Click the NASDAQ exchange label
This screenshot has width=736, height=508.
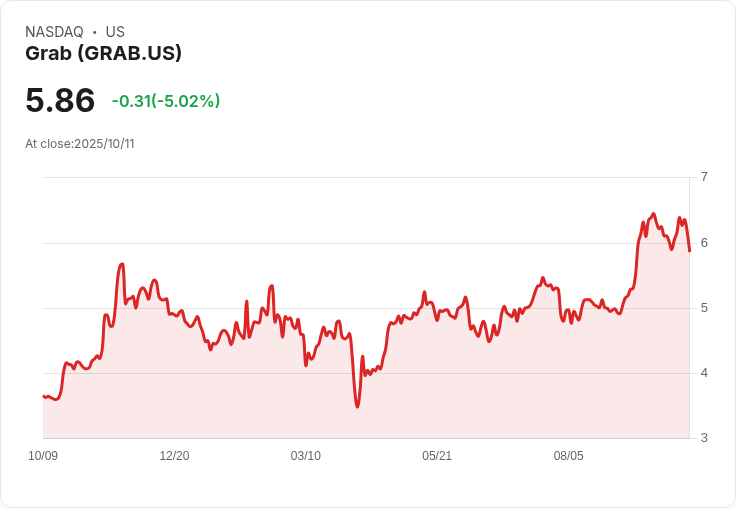click(x=54, y=32)
